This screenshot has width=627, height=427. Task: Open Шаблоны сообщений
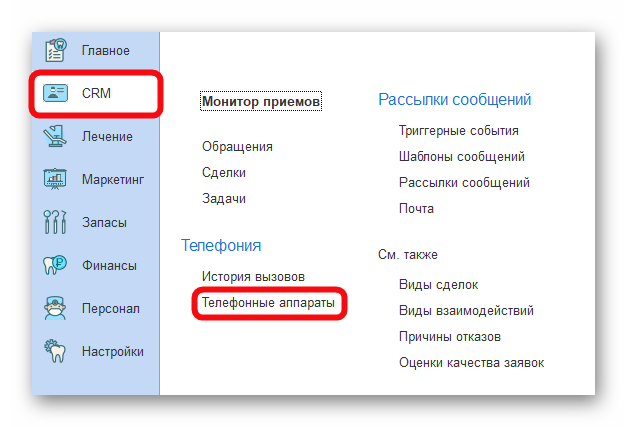tap(462, 157)
